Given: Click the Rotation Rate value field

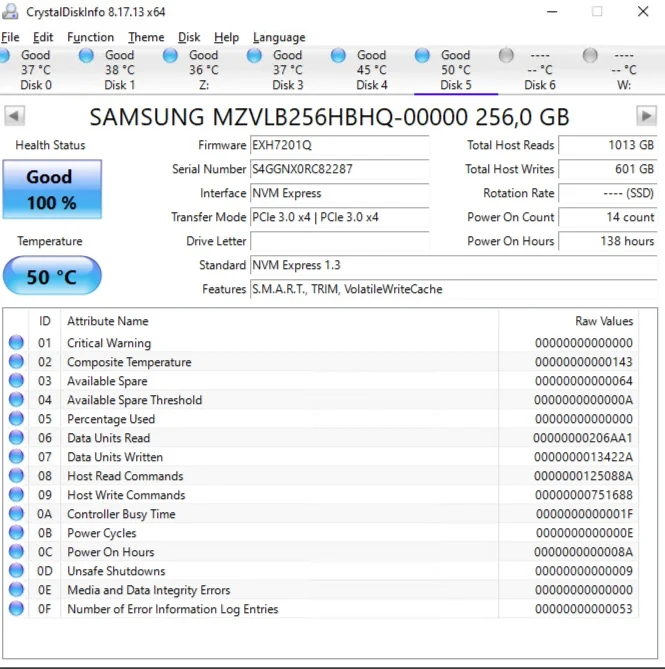Looking at the screenshot, I should tap(608, 193).
